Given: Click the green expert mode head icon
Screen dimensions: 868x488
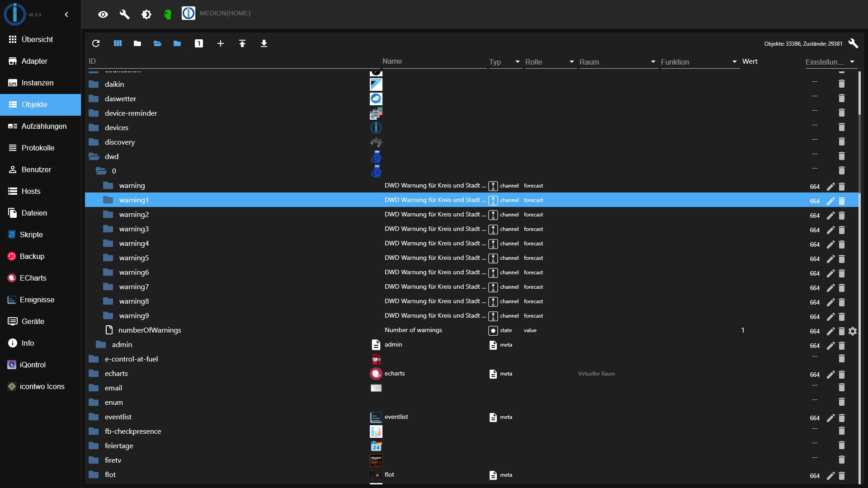Looking at the screenshot, I should tap(168, 14).
